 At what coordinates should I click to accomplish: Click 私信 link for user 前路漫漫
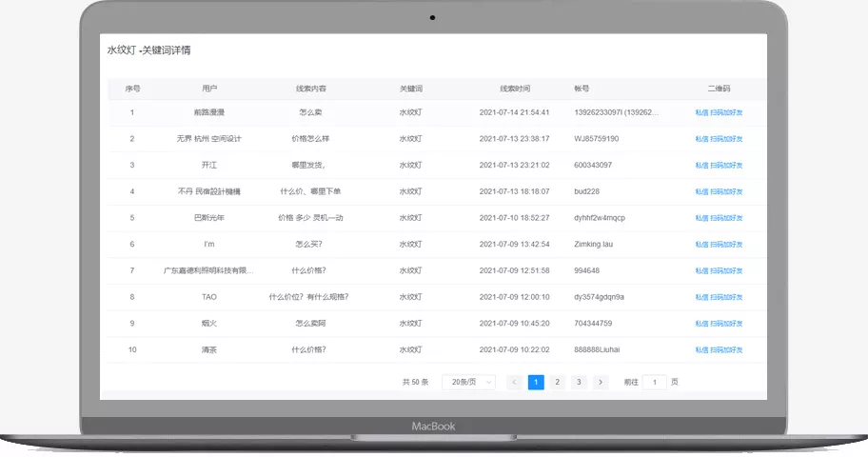701,112
